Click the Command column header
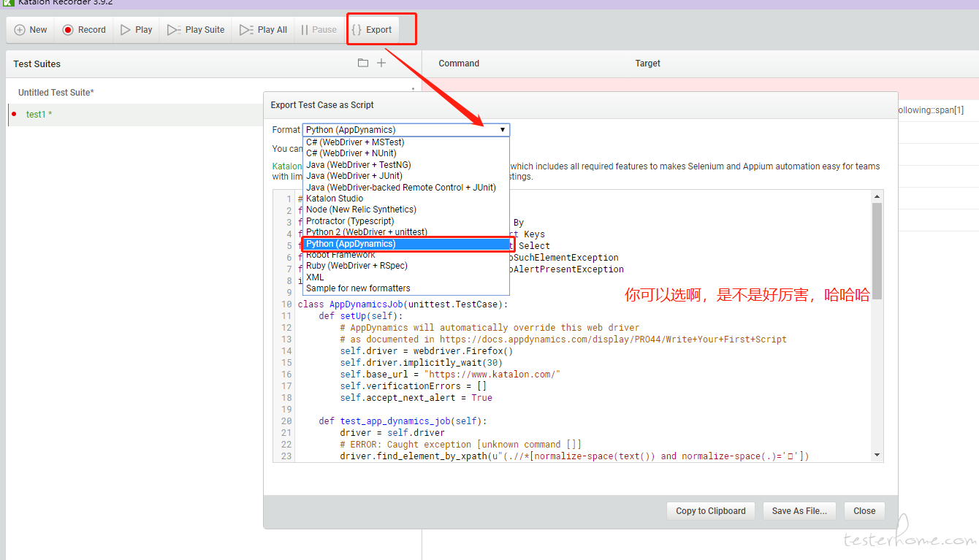 click(x=459, y=64)
